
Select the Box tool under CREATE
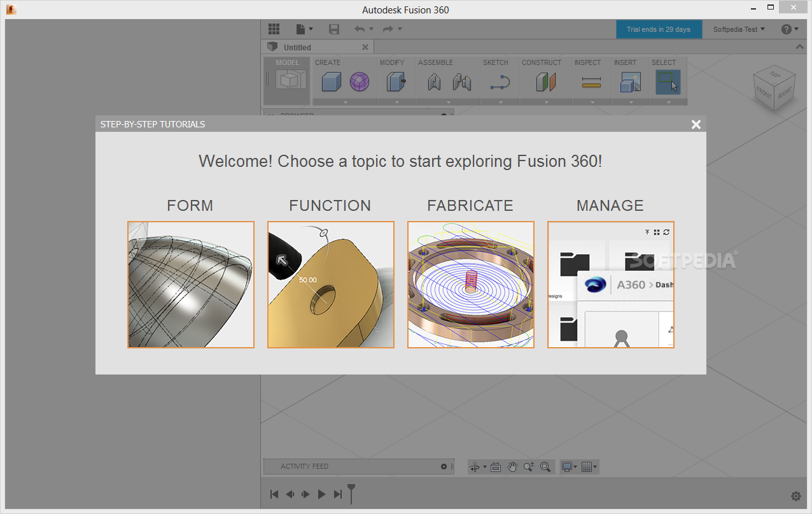click(x=331, y=82)
